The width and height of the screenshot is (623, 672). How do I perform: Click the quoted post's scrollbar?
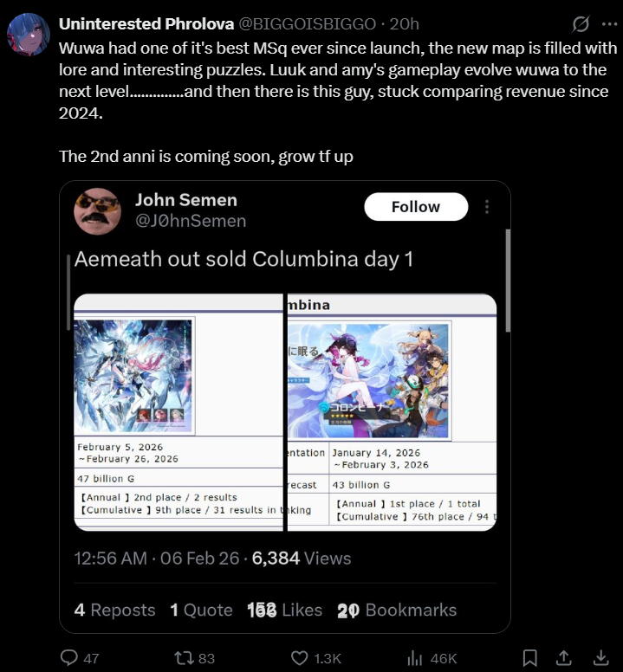coord(508,281)
